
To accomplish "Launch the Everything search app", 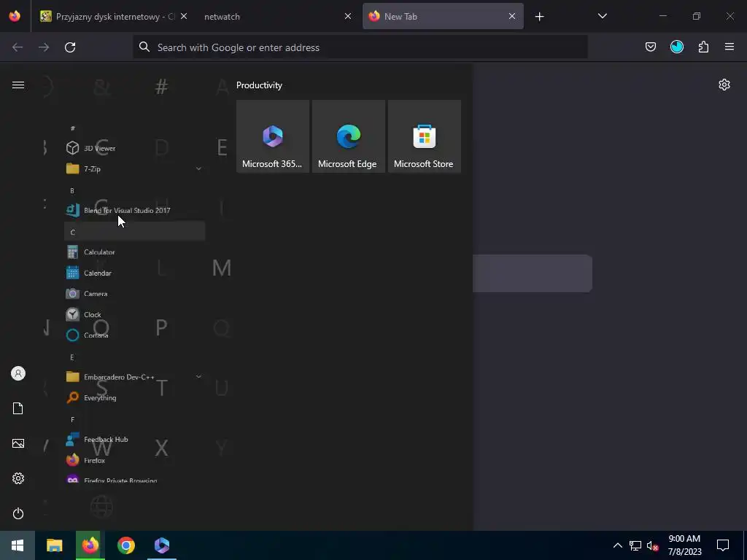I will 134,397.
